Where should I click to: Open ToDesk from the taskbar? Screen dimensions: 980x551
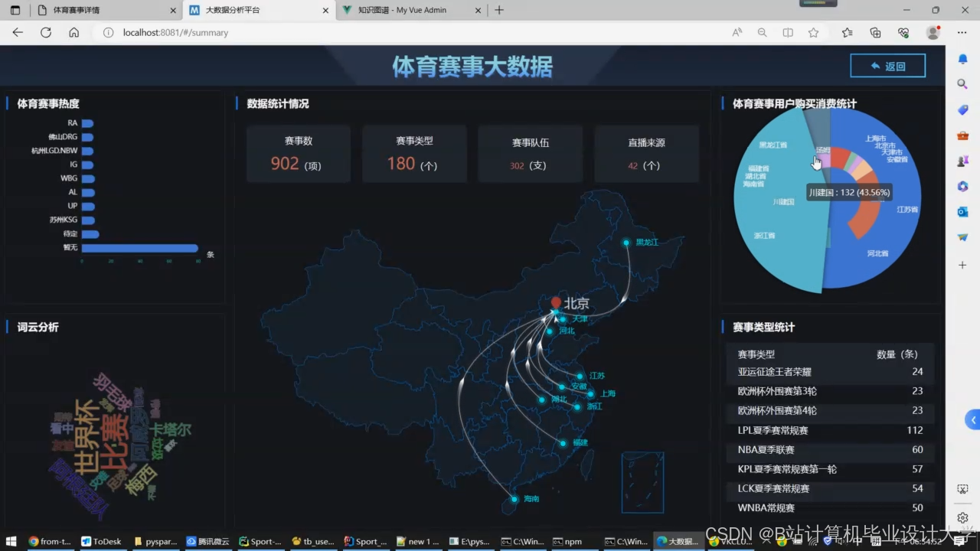[102, 541]
